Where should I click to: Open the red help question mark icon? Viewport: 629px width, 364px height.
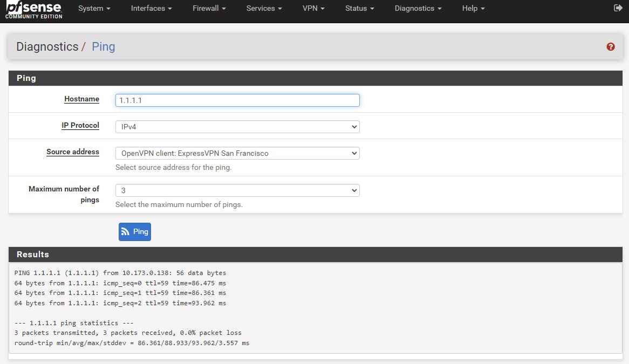611,47
